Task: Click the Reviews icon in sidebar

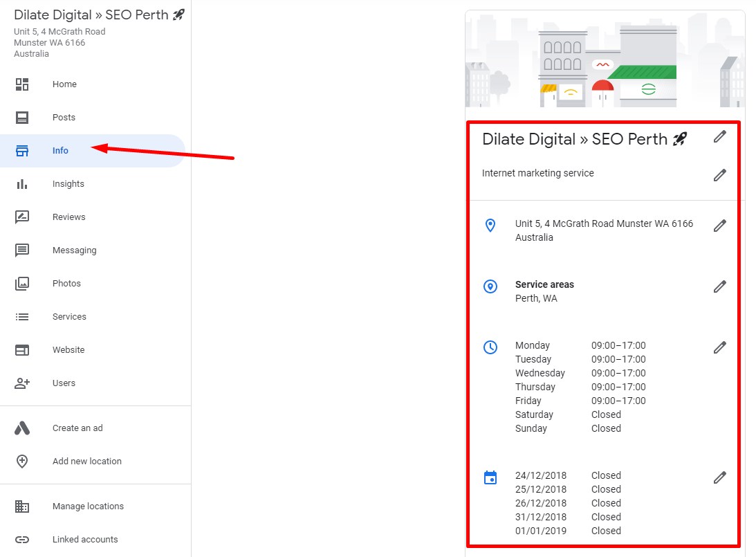Action: coord(22,217)
